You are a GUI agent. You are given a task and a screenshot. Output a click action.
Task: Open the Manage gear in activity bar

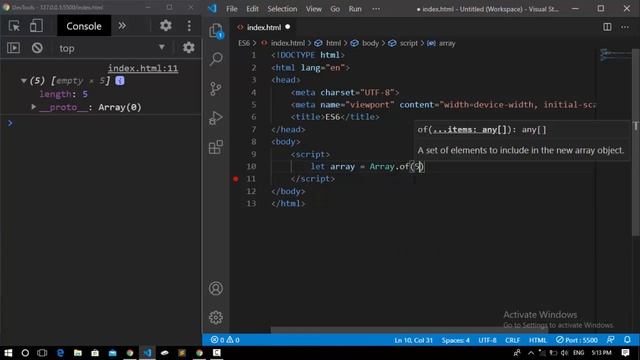(x=216, y=317)
